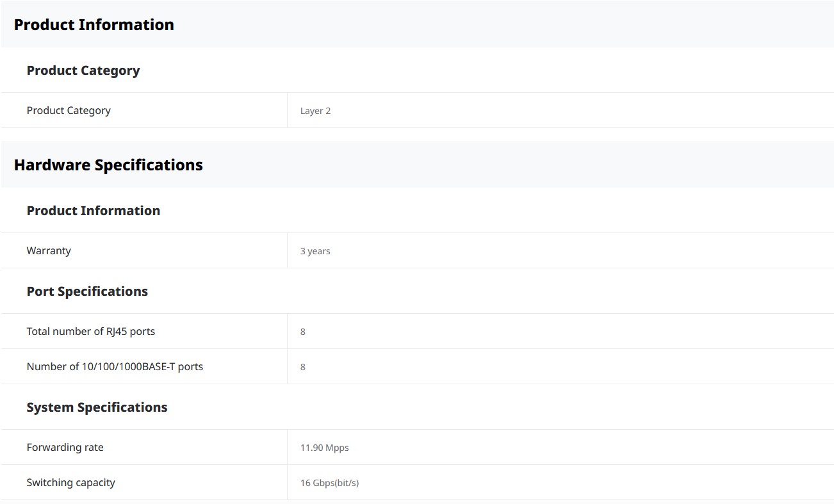This screenshot has height=504, width=834.
Task: Click the value 8 for 10/100/1000BASE-T ports
Action: [303, 367]
